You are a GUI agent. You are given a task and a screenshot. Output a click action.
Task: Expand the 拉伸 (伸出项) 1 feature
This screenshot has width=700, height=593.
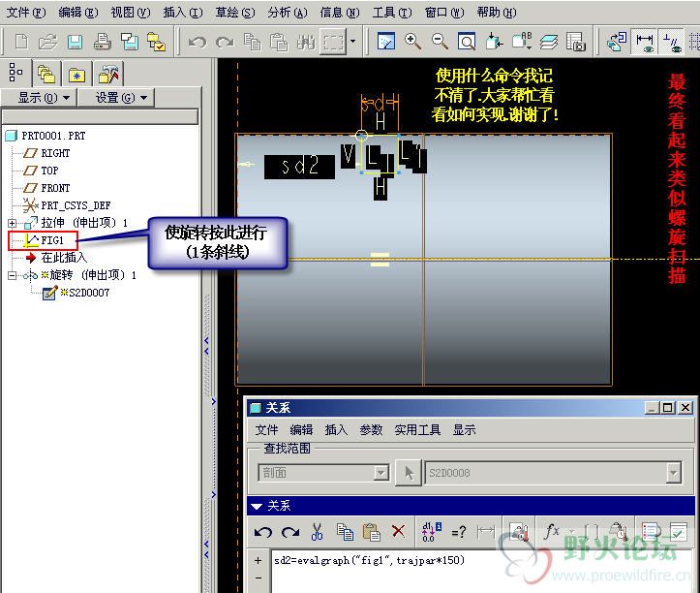tap(12, 223)
